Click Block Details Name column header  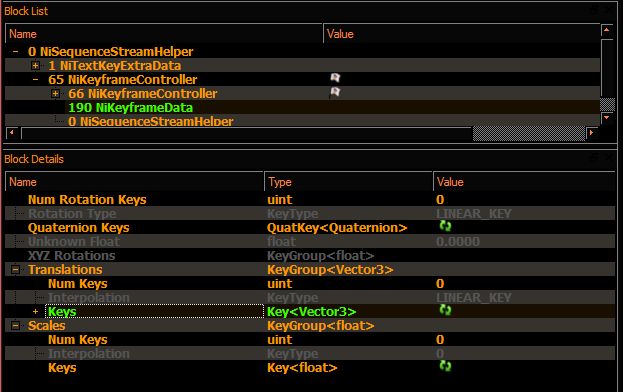coord(134,182)
